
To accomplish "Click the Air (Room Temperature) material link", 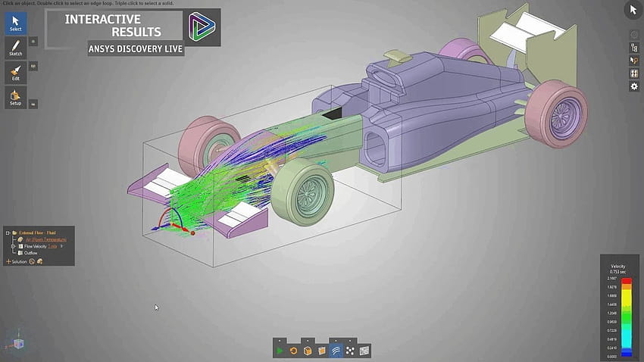I will click(46, 239).
